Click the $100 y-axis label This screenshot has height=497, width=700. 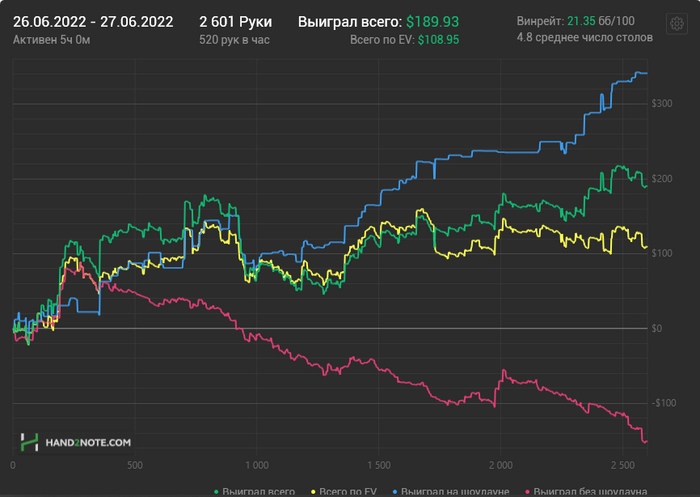click(x=661, y=253)
